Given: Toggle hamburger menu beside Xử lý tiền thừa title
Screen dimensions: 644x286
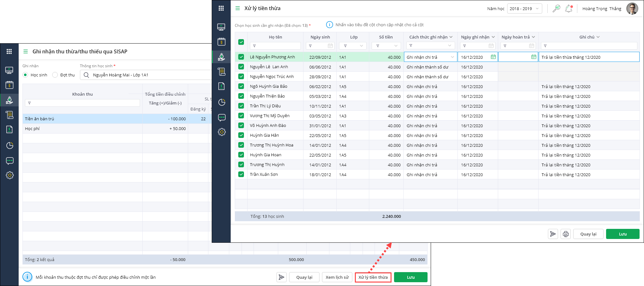Looking at the screenshot, I should pyautogui.click(x=238, y=9).
